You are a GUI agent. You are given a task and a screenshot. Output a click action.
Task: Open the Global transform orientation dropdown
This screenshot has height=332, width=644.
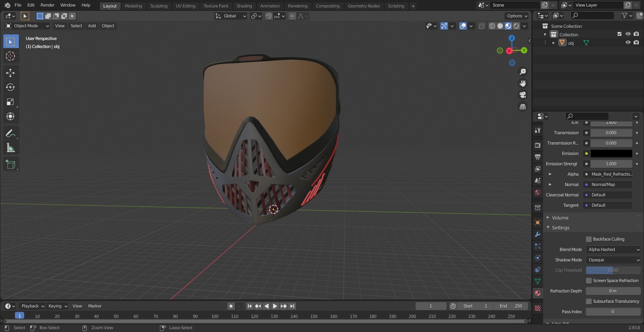click(231, 16)
